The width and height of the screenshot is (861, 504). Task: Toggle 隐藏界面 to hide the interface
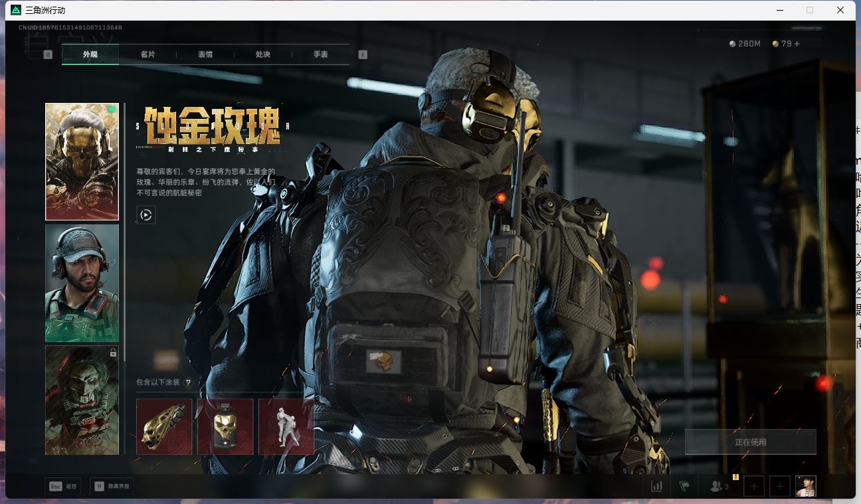(112, 486)
